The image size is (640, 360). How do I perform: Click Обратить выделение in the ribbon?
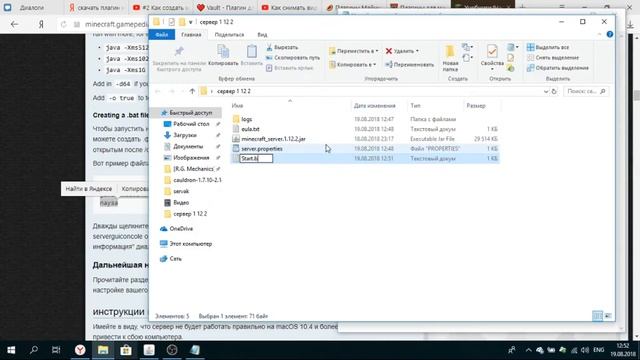(558, 68)
